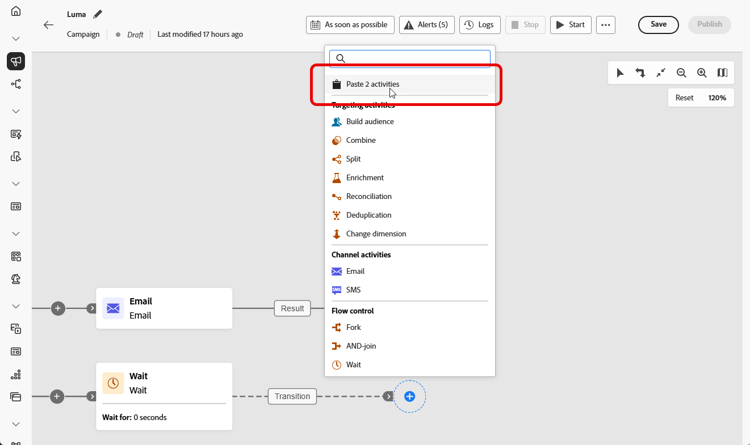Pick the Deduplication activity

click(368, 215)
